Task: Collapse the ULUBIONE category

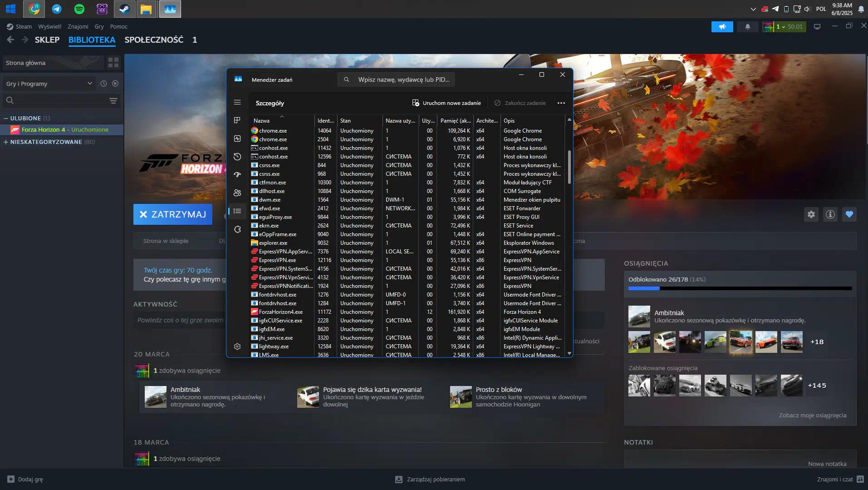Action: tap(6, 118)
